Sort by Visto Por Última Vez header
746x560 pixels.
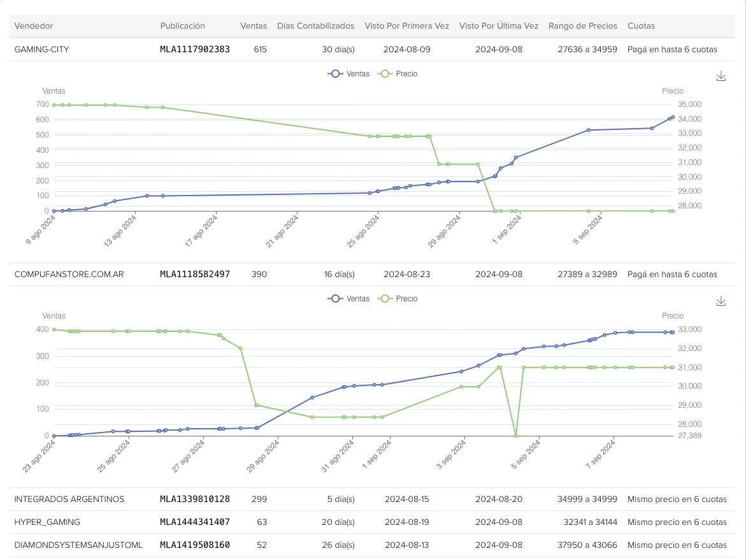[x=499, y=26]
